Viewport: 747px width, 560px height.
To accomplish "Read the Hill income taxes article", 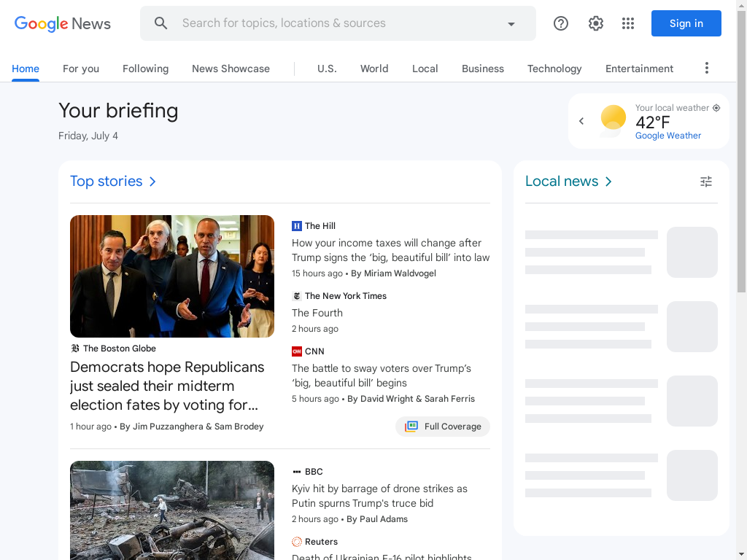I will [391, 250].
